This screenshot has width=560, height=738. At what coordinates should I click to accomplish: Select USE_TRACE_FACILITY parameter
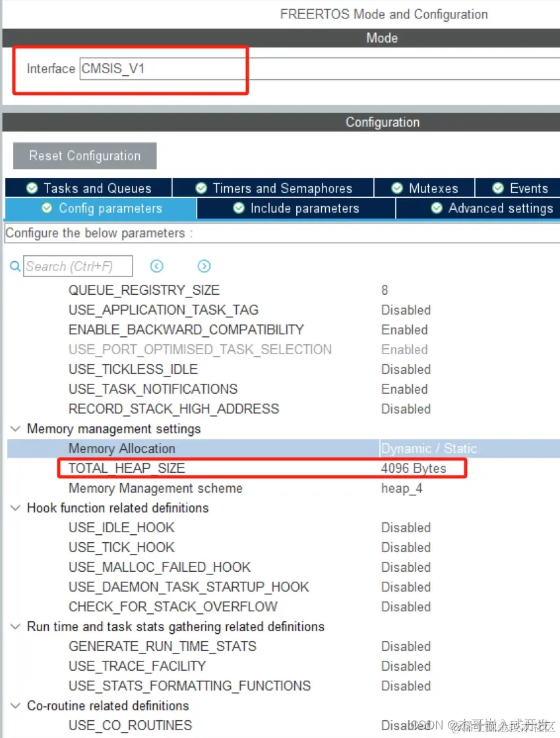click(x=137, y=666)
